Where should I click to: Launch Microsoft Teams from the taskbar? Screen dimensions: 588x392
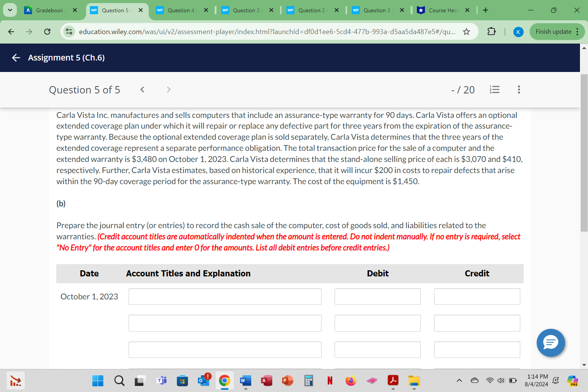click(x=161, y=381)
